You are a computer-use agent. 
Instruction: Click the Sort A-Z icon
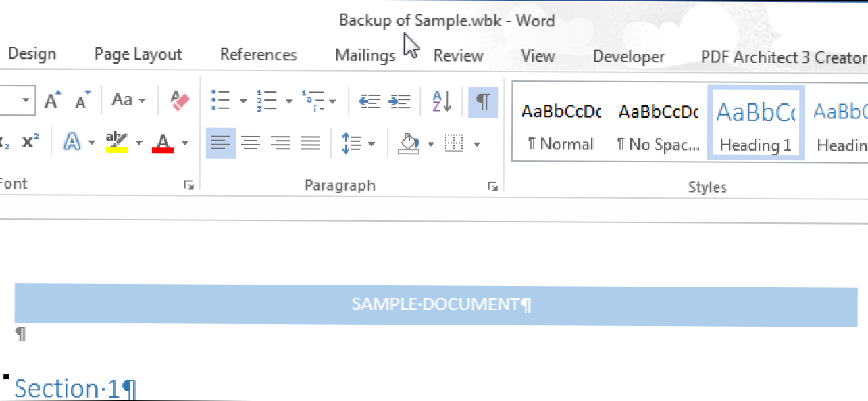pos(441,101)
